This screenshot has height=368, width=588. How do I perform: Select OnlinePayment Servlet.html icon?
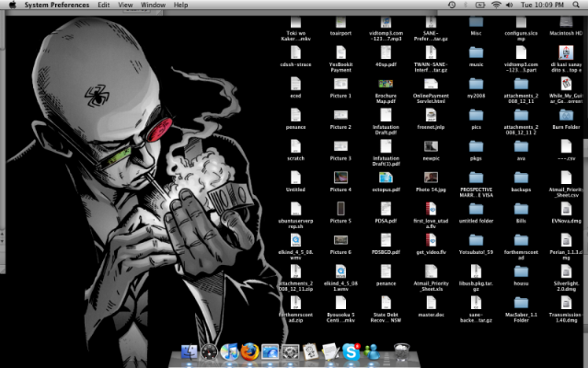[x=431, y=84]
